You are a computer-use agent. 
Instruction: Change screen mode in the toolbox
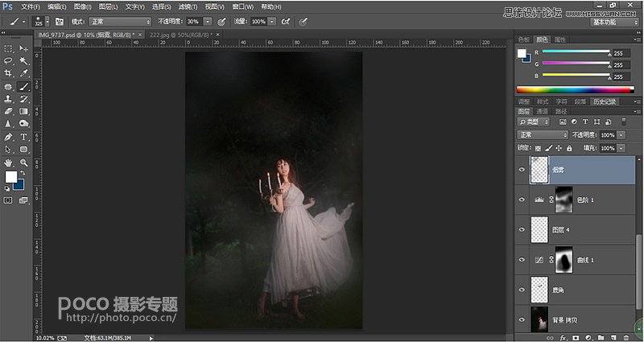coord(23,200)
